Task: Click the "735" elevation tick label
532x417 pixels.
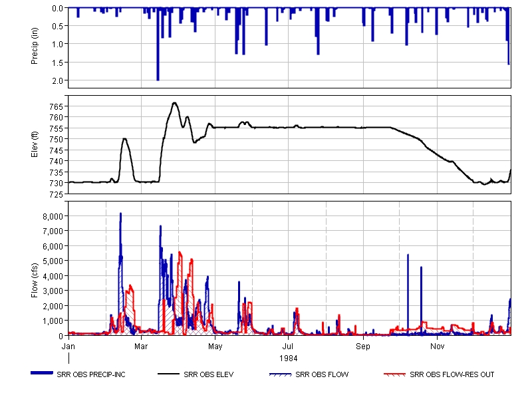Action: [x=57, y=173]
